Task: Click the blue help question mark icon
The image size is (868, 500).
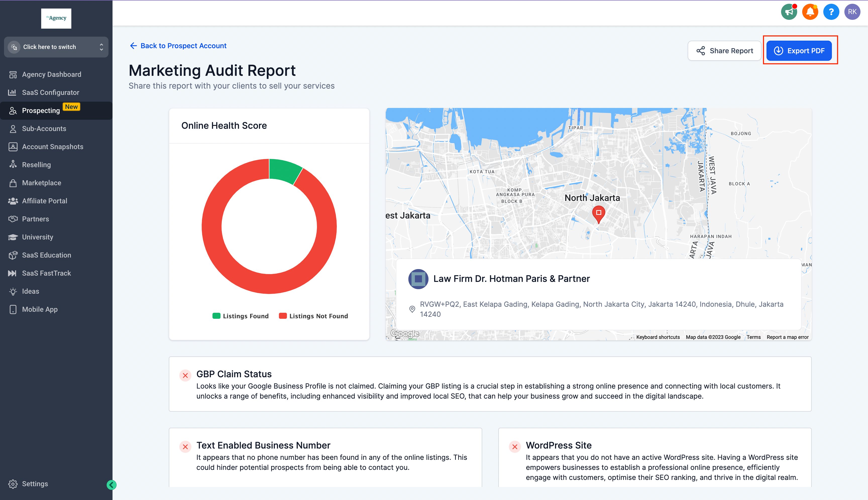Action: (831, 12)
